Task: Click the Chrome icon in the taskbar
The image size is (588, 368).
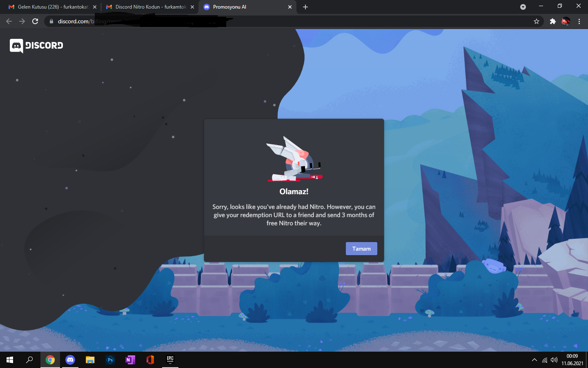Action: [x=50, y=360]
